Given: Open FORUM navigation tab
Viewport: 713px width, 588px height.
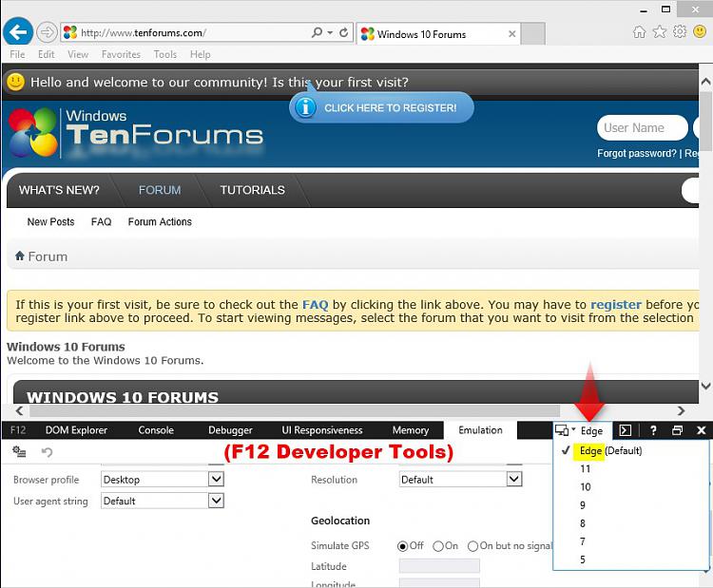Looking at the screenshot, I should coord(160,190).
